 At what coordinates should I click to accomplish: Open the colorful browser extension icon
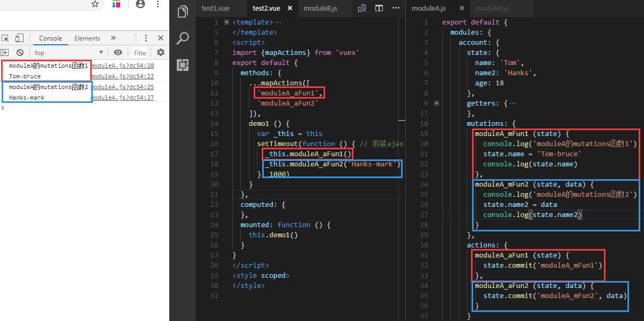(x=116, y=4)
